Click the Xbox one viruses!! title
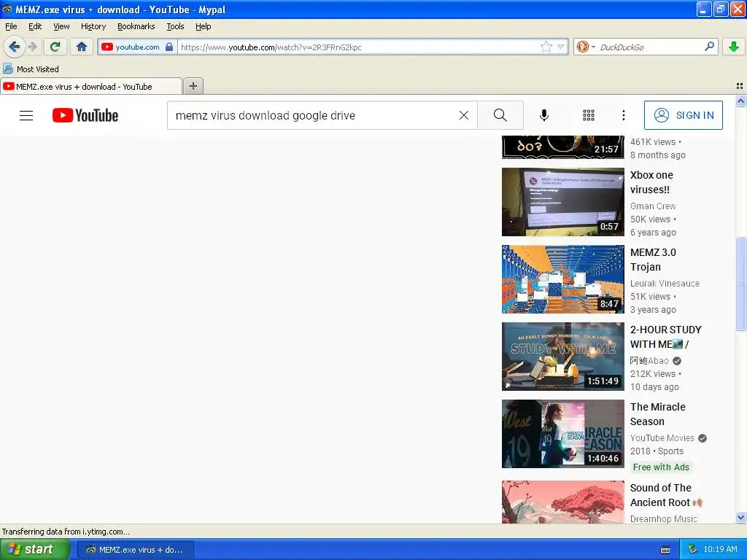The height and width of the screenshot is (560, 747). pos(651,182)
